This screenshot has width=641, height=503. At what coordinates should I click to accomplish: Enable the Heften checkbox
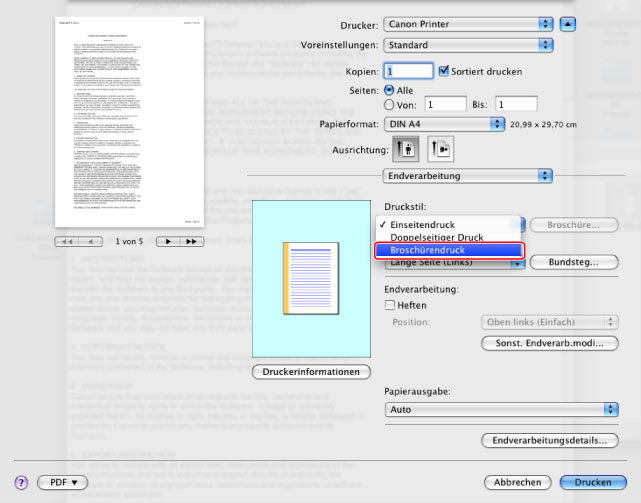pos(391,305)
